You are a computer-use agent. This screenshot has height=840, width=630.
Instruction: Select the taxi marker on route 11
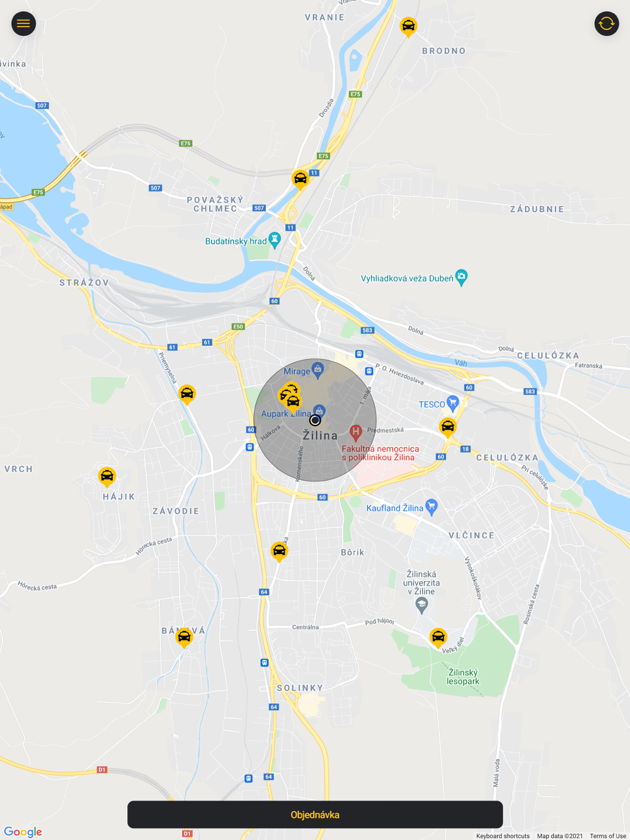point(301,179)
